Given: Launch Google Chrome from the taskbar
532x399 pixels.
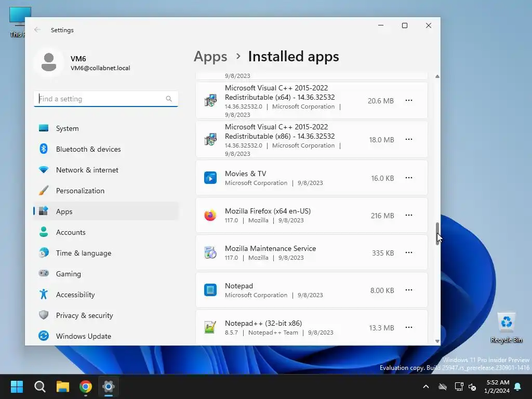Looking at the screenshot, I should tap(86, 387).
